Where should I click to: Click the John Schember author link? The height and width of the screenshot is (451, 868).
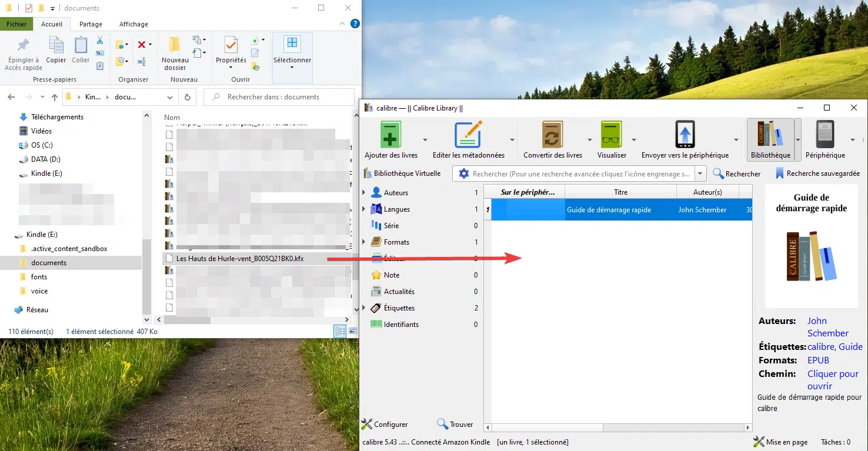click(x=827, y=327)
